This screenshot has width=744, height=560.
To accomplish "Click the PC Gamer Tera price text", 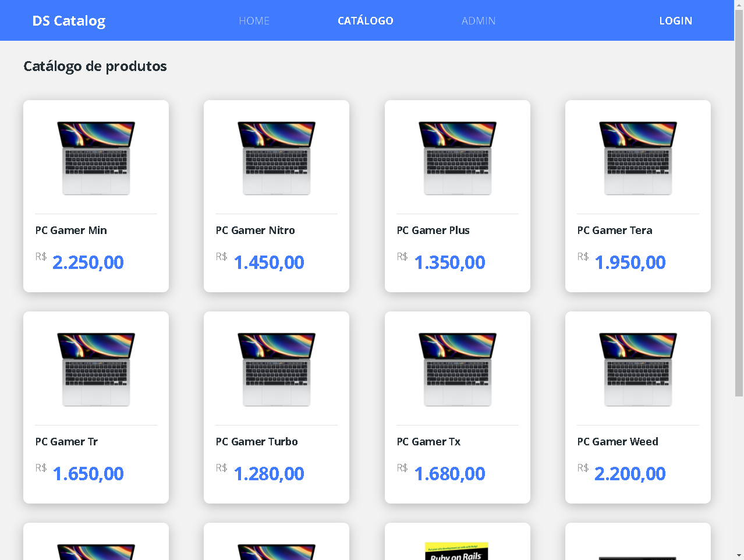I will point(629,262).
